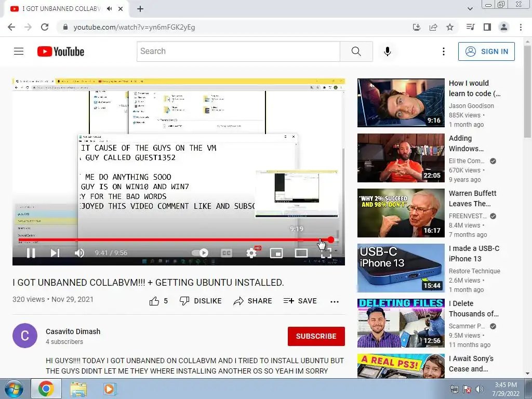
Task: Open player settings gear icon
Action: coord(251,253)
